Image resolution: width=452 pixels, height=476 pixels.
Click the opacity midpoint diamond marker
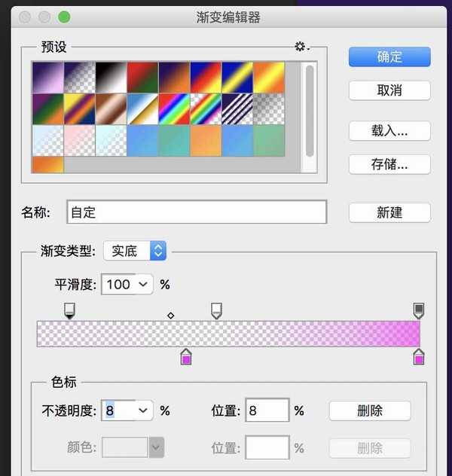171,316
